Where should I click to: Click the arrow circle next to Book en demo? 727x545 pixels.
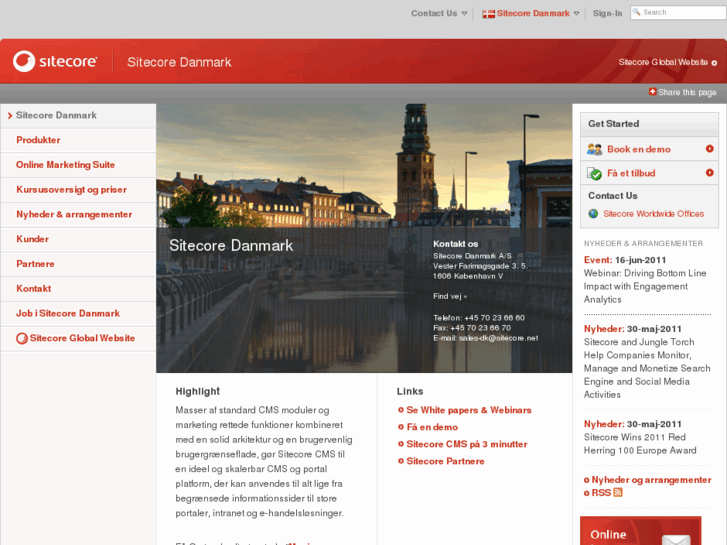click(709, 149)
